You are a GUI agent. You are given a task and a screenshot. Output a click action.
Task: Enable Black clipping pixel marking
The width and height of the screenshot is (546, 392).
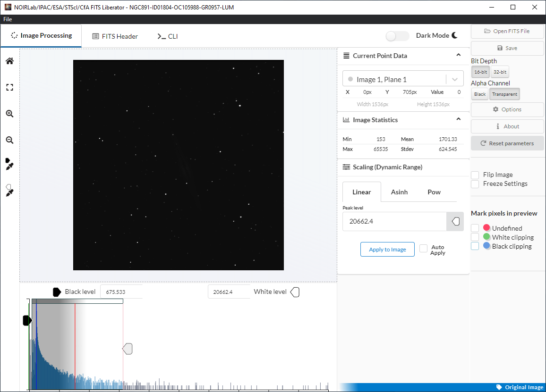click(475, 246)
